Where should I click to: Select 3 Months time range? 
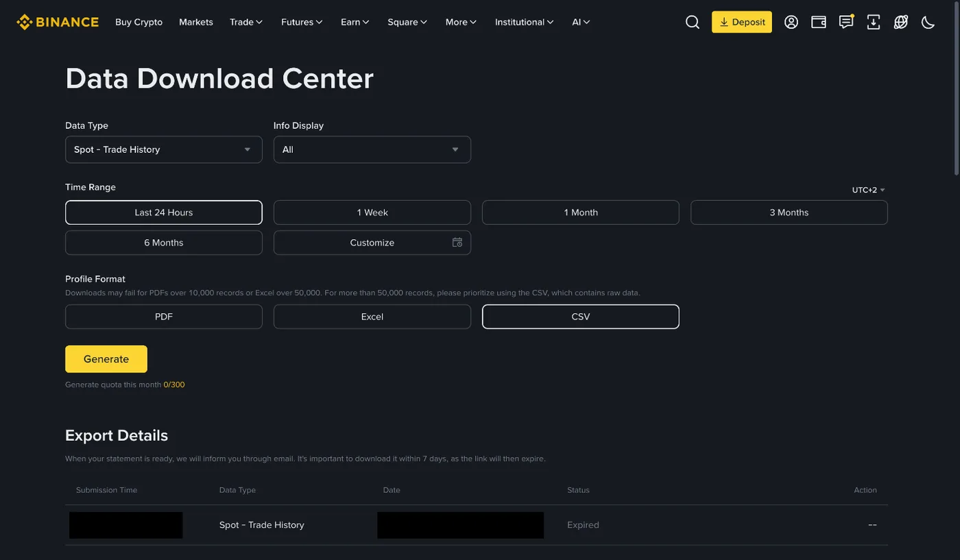pyautogui.click(x=789, y=212)
